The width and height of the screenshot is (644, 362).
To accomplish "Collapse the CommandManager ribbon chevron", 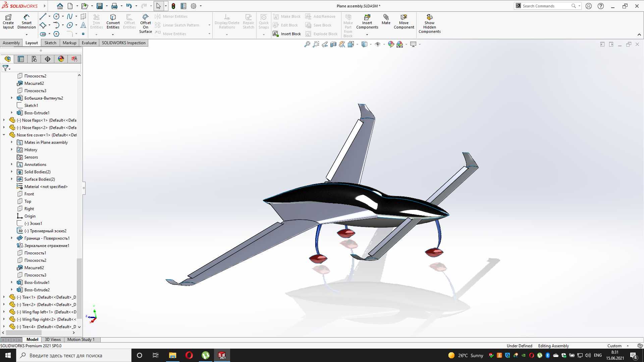I will [x=639, y=35].
